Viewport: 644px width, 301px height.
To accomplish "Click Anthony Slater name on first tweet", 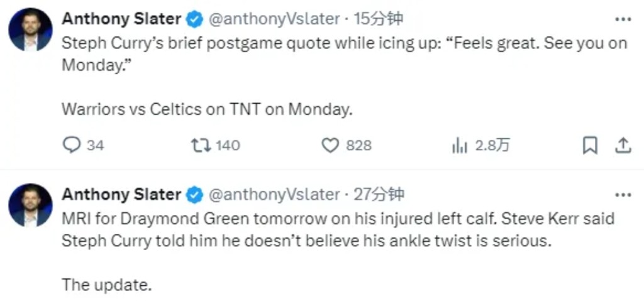I will 121,19.
